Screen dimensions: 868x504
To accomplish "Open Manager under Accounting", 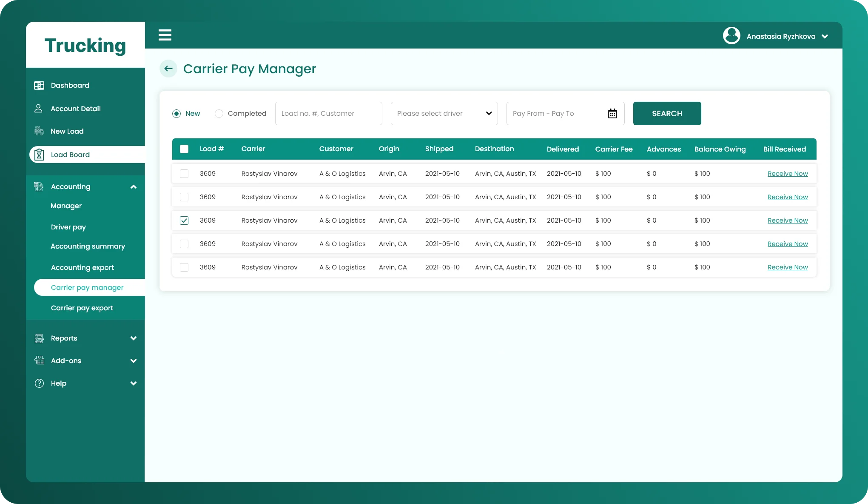I will [66, 206].
